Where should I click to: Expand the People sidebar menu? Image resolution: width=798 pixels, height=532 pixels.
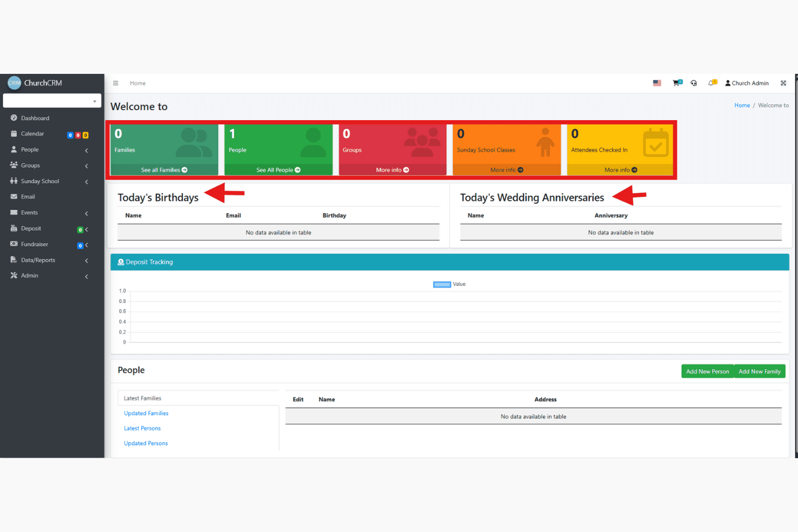click(52, 150)
